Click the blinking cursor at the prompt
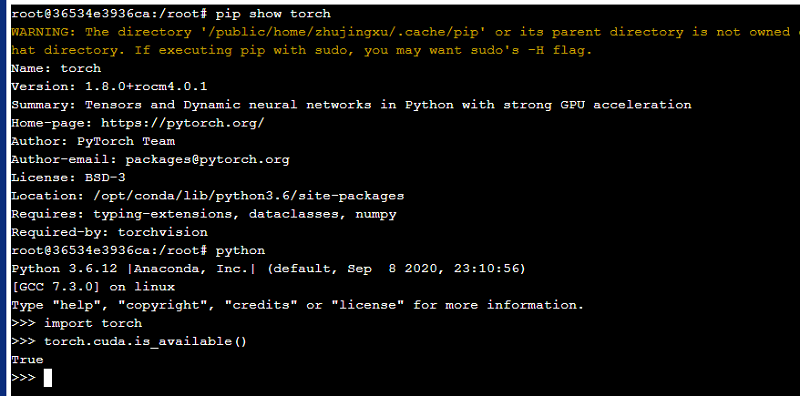The image size is (800, 396). [x=48, y=378]
